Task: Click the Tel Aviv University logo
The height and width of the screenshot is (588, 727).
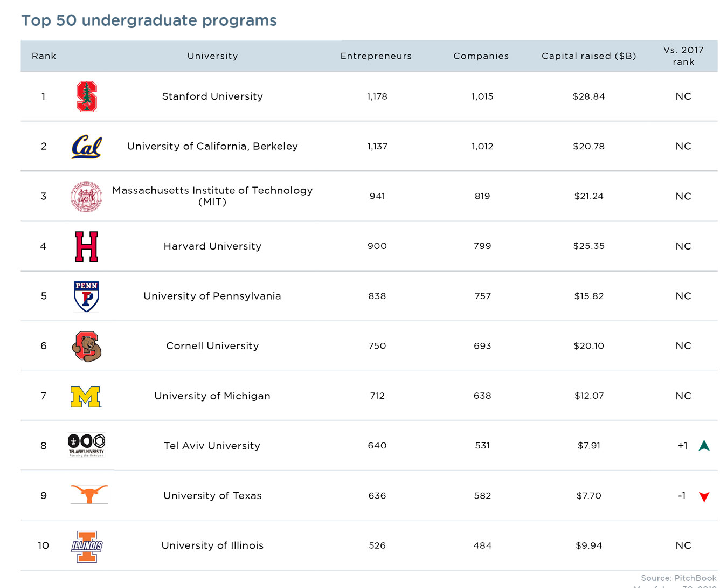Action: pos(86,445)
